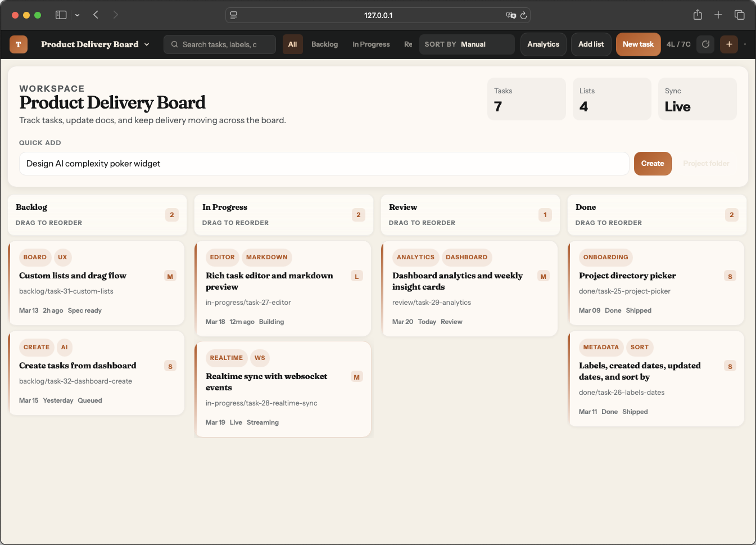Click the browser back arrow
The width and height of the screenshot is (756, 545).
pos(96,15)
